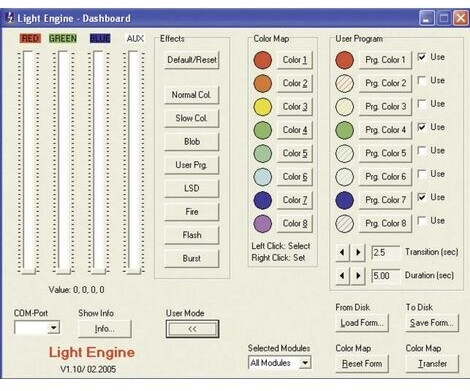The width and height of the screenshot is (470, 391).
Task: Choose the light green Color 5 circle
Action: point(263,153)
